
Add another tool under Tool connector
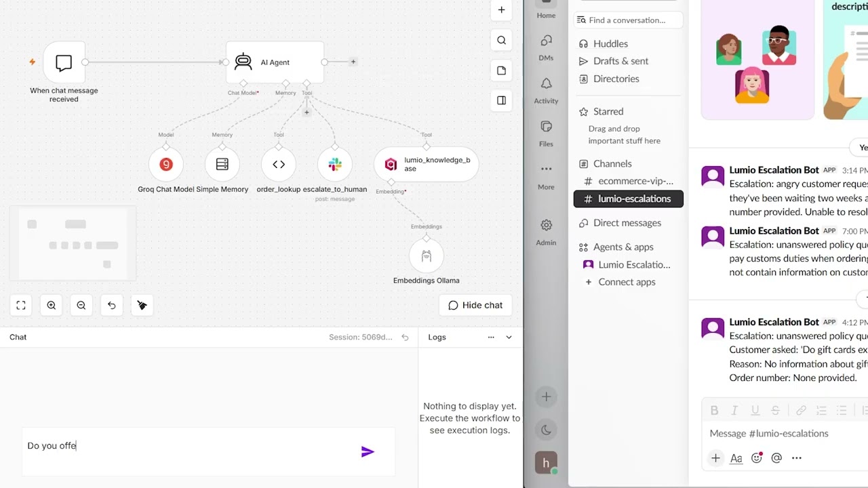tap(307, 113)
